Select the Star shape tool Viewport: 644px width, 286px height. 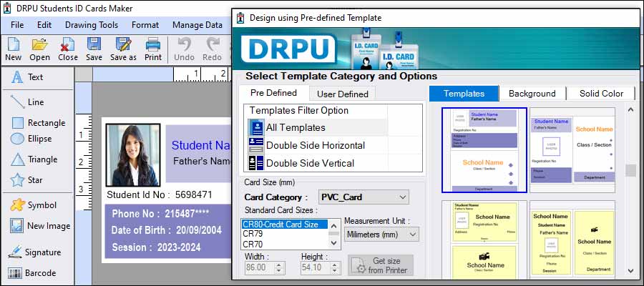point(26,179)
